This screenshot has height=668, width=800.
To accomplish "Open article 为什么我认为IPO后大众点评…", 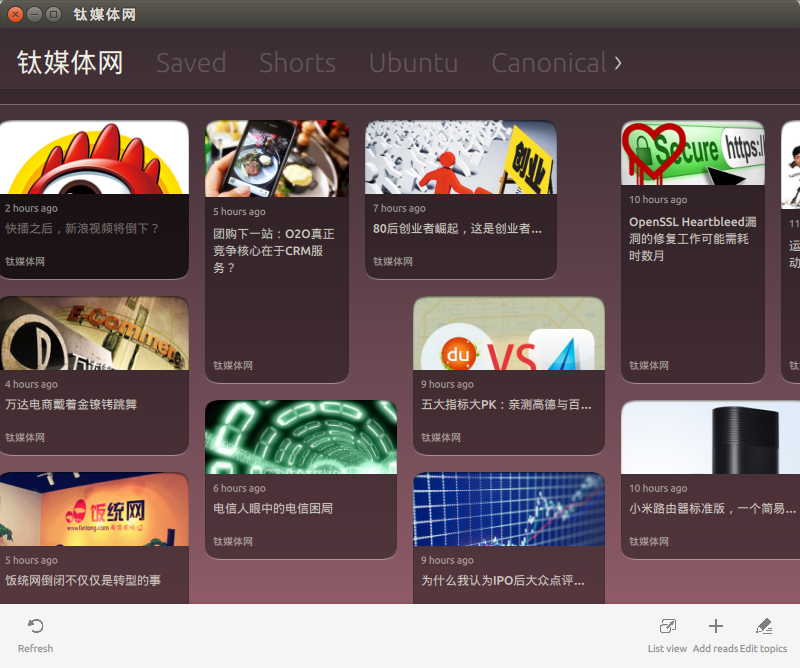I will (503, 580).
